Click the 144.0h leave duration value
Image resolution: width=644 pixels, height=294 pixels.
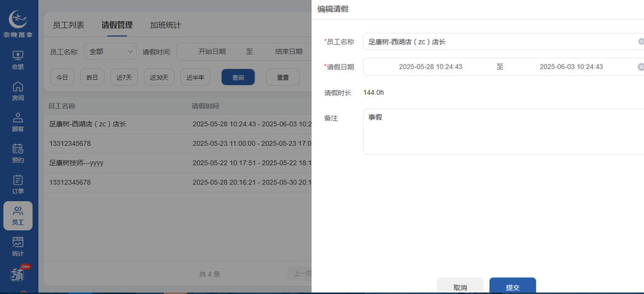tap(374, 93)
